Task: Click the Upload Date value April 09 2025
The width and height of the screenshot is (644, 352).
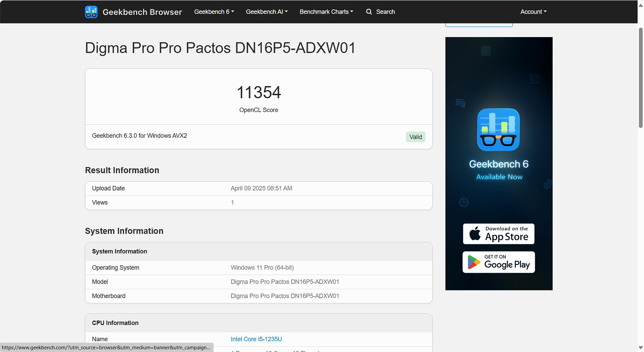Action: coord(261,188)
